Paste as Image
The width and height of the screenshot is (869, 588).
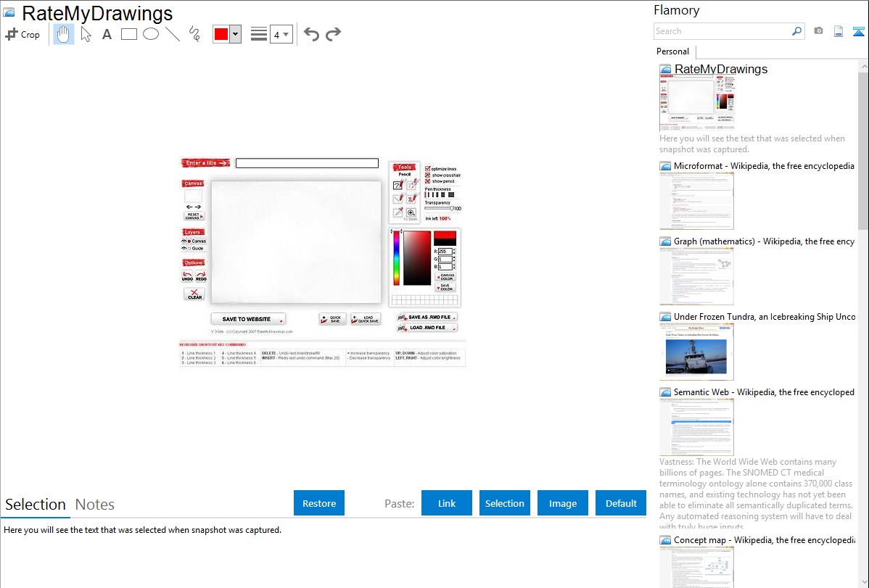pos(562,503)
